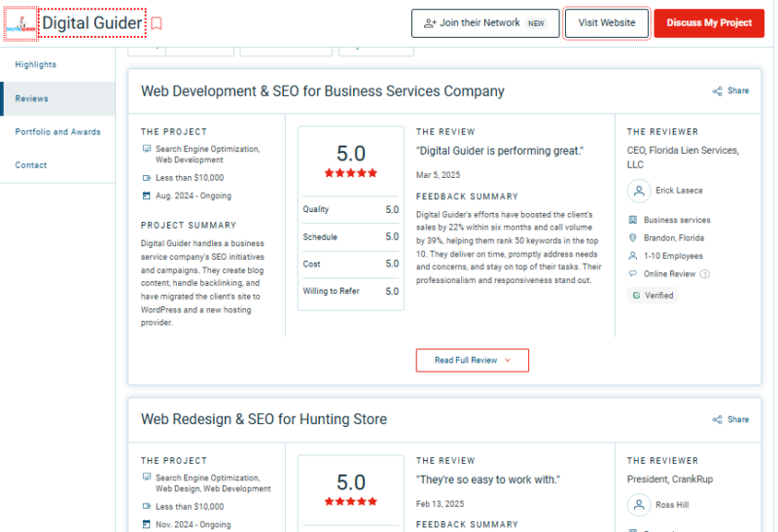778x532 pixels.
Task: Jump to the Contact section
Action: coord(31,165)
